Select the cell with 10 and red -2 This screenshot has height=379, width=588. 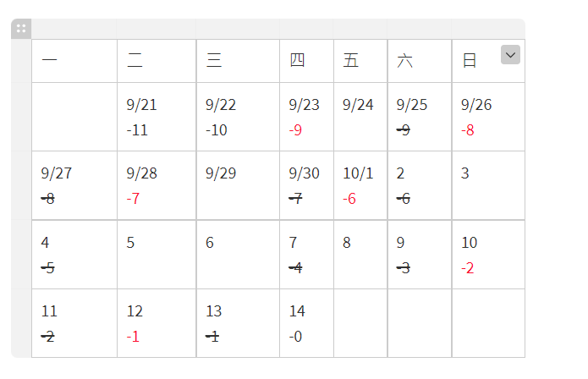coord(488,255)
